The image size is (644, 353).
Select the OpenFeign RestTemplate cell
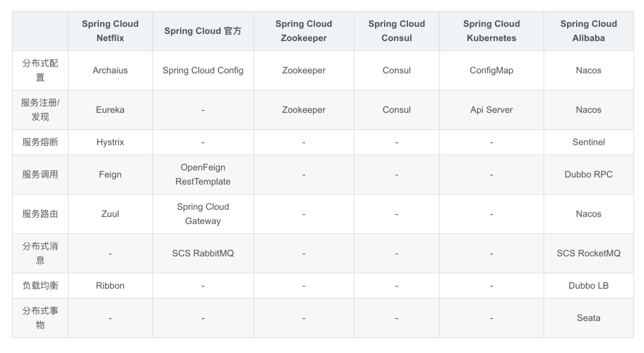pyautogui.click(x=203, y=174)
